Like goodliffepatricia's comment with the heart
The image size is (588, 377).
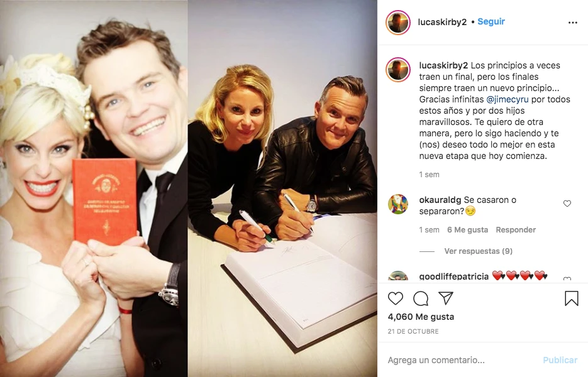click(567, 279)
